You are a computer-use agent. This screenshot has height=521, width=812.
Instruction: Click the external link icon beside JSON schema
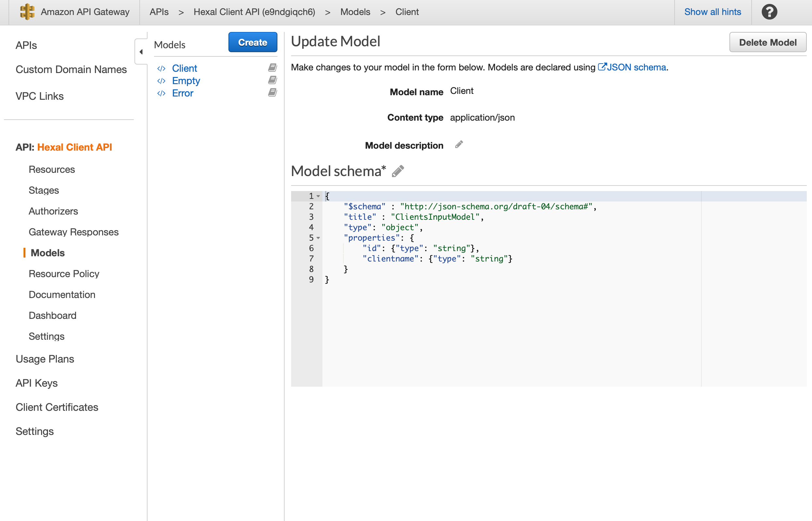tap(602, 67)
